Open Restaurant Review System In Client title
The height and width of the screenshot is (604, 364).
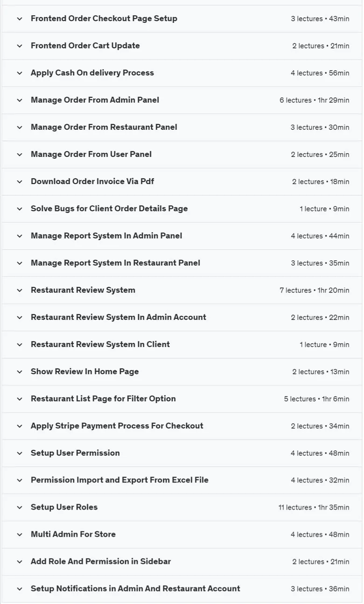tap(100, 344)
